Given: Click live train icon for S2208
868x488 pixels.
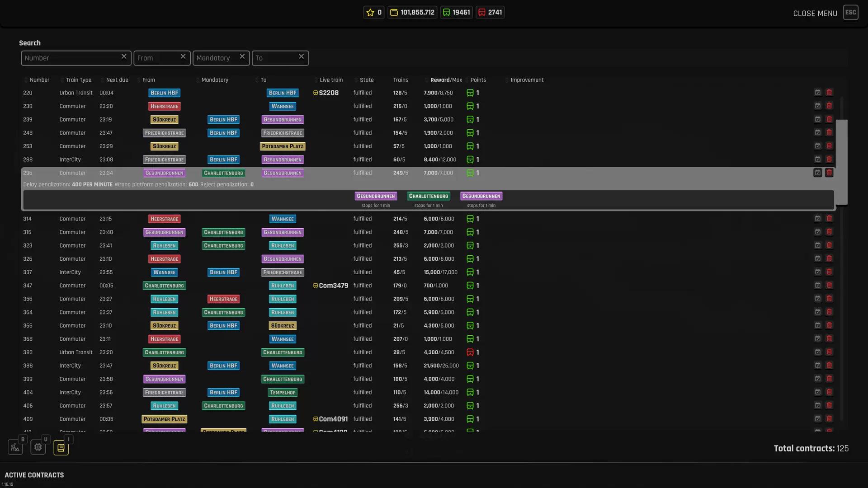Looking at the screenshot, I should click(316, 93).
